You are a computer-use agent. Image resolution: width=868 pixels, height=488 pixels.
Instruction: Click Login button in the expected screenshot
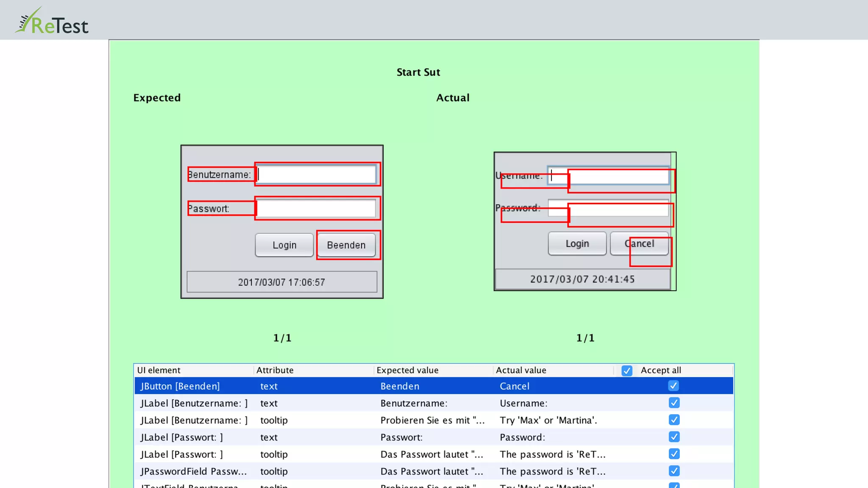tap(284, 245)
